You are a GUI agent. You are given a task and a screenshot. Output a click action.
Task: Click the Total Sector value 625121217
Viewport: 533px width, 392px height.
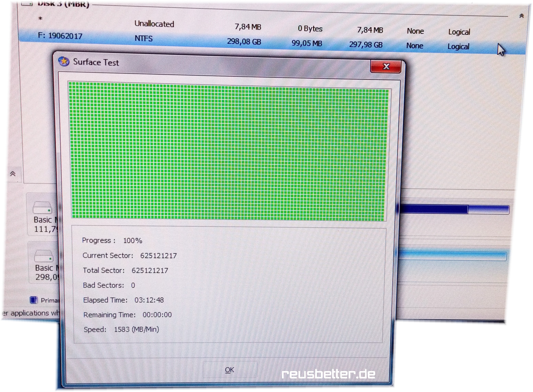(150, 270)
